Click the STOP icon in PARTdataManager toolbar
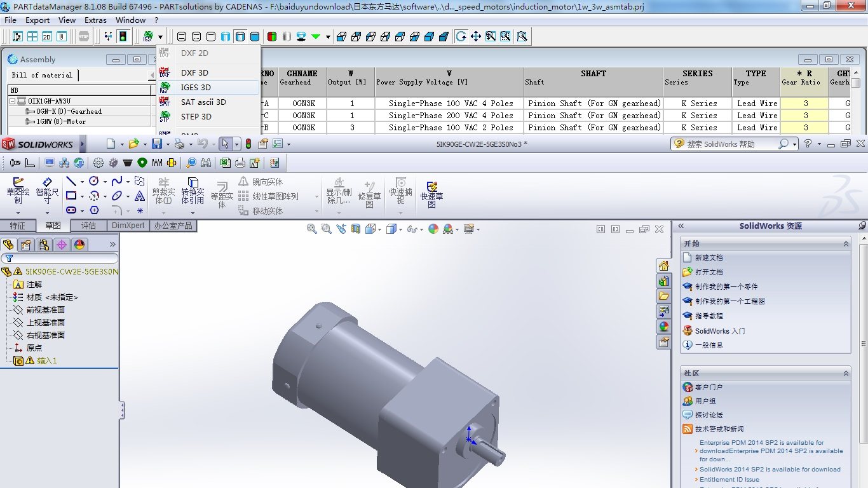 (84, 36)
